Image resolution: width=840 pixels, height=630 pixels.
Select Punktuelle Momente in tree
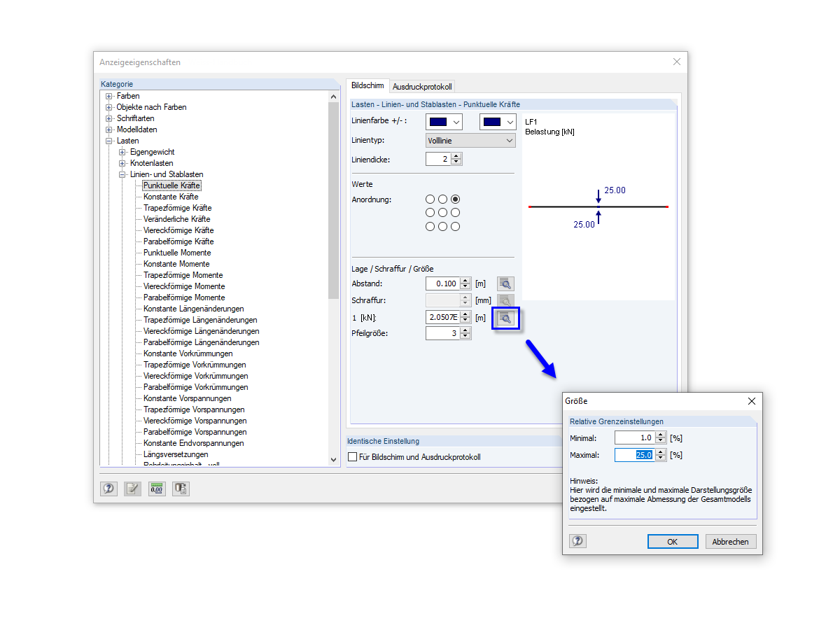(177, 253)
